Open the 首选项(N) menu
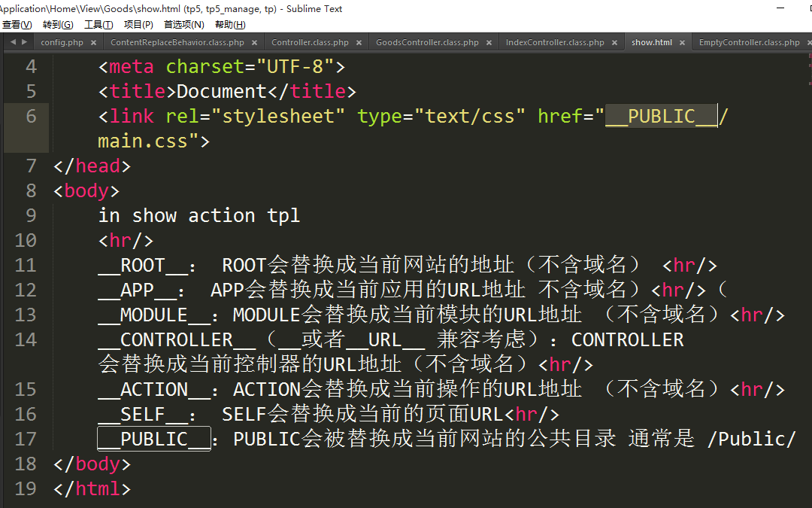This screenshot has width=812, height=508. (x=183, y=25)
